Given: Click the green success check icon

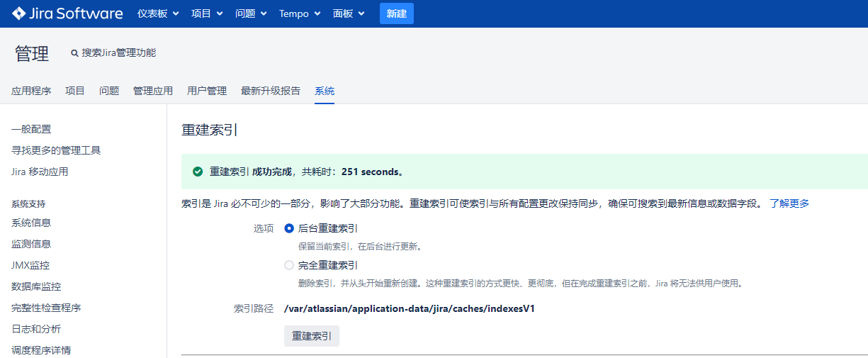Looking at the screenshot, I should click(x=198, y=172).
